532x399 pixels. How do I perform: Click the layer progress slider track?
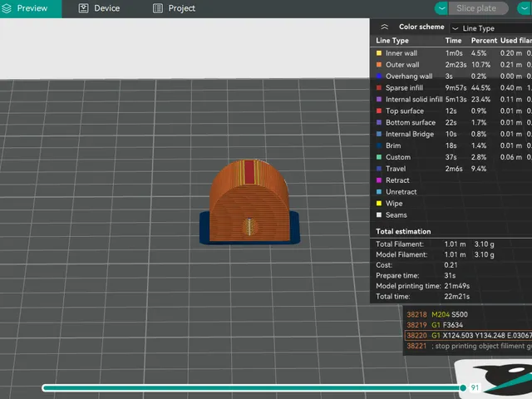(x=252, y=387)
